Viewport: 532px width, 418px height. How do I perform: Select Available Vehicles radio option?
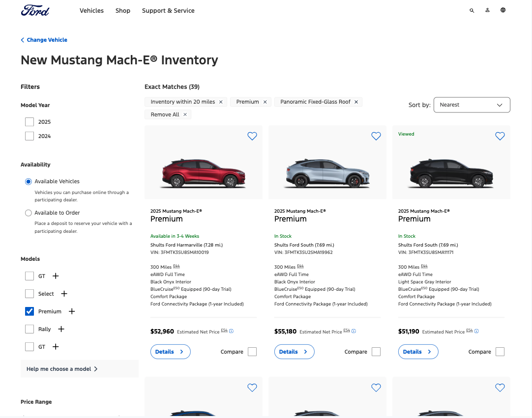tap(29, 181)
